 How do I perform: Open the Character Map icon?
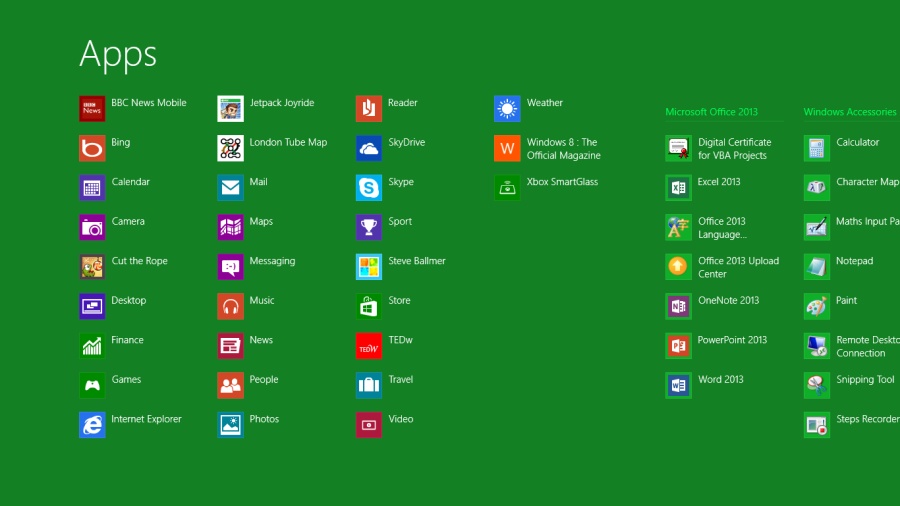[x=816, y=188]
